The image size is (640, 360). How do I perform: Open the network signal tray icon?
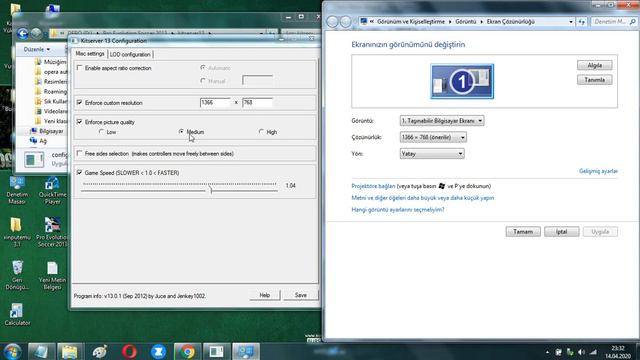click(593, 352)
